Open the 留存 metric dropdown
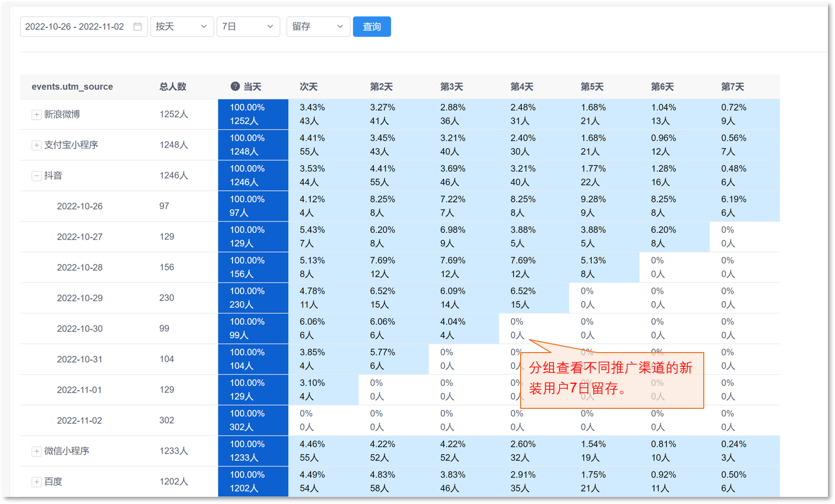The width and height of the screenshot is (835, 504). pyautogui.click(x=318, y=27)
